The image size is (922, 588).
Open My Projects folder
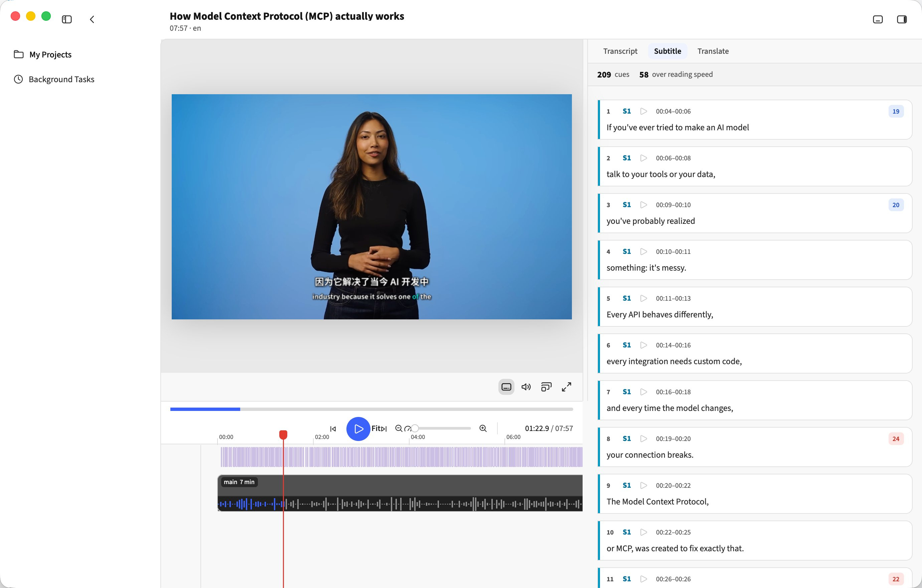tap(42, 54)
